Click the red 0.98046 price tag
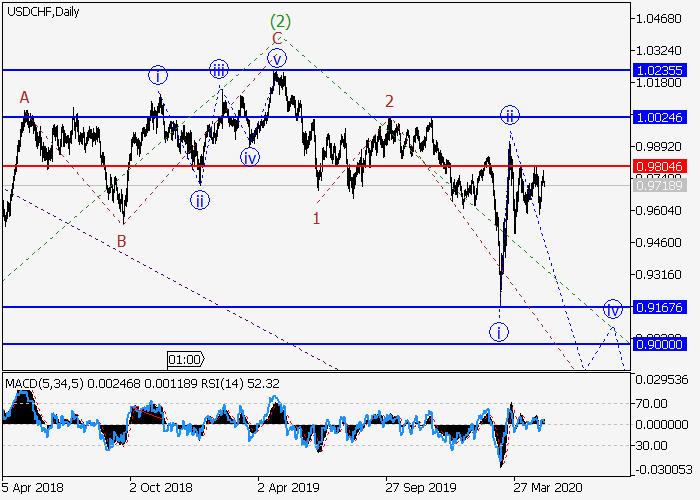Image resolution: width=700 pixels, height=500 pixels. (x=659, y=166)
